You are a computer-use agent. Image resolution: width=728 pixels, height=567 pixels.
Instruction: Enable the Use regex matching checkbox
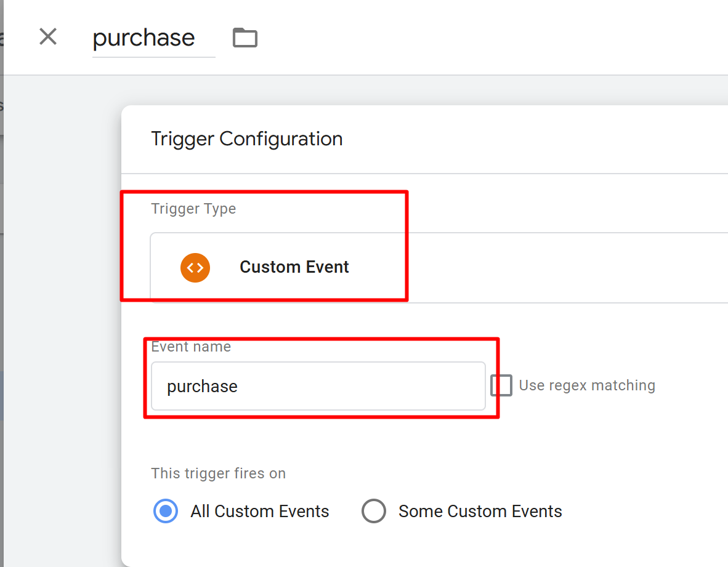501,386
